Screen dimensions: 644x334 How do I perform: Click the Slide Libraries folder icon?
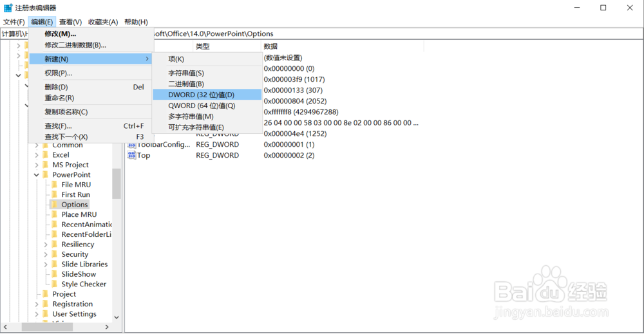coord(55,264)
